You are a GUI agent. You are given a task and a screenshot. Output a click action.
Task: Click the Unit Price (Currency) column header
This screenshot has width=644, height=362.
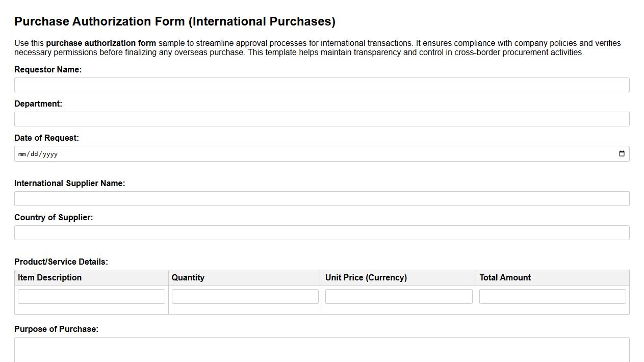coord(366,277)
